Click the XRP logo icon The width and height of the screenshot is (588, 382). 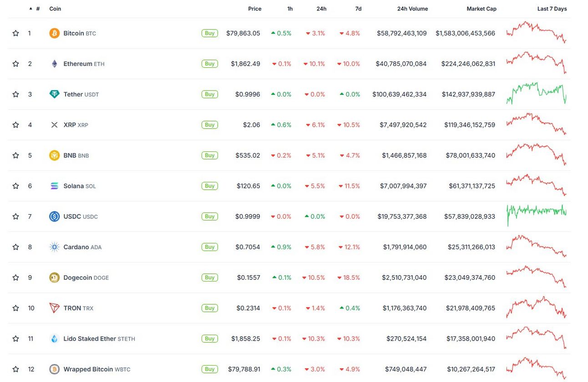pyautogui.click(x=55, y=125)
